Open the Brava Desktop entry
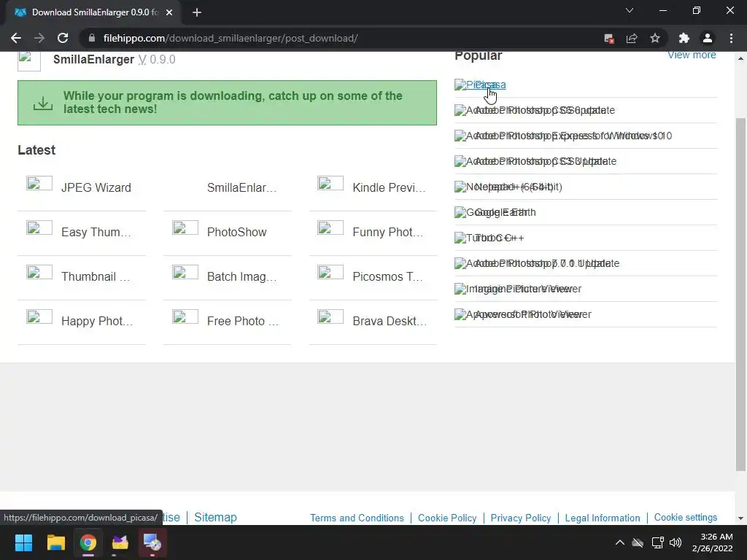 pyautogui.click(x=390, y=321)
